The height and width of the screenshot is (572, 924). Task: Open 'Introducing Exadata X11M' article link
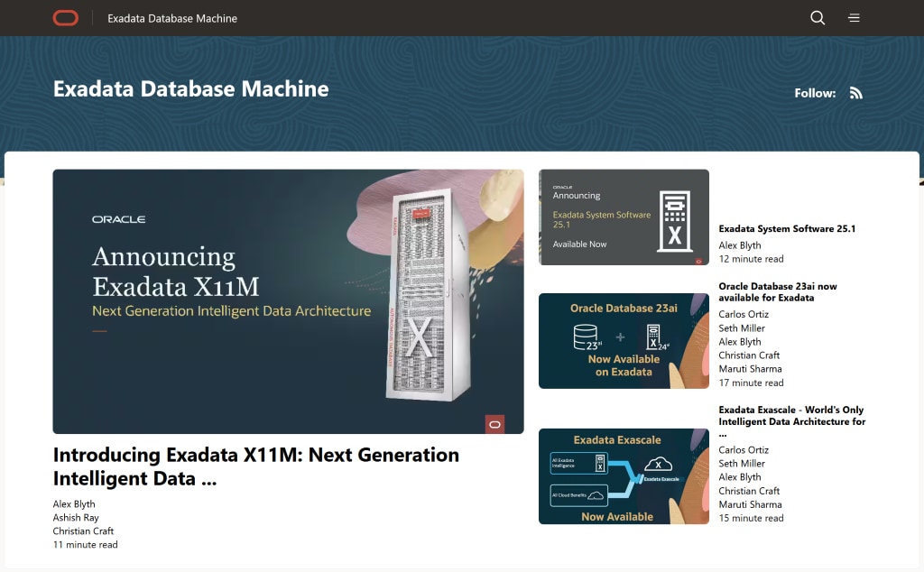click(257, 466)
